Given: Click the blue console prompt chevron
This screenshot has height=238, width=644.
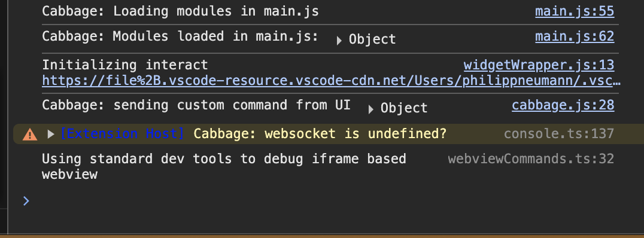Looking at the screenshot, I should tap(26, 201).
